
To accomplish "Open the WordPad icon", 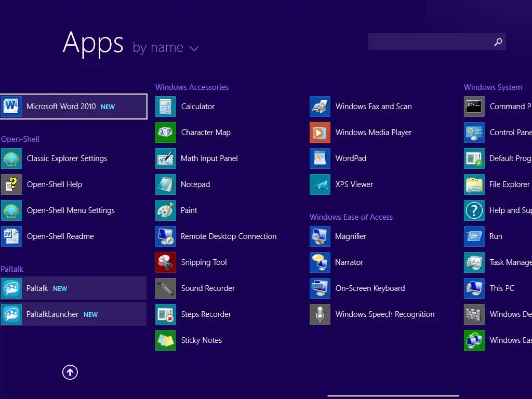I will (x=320, y=158).
